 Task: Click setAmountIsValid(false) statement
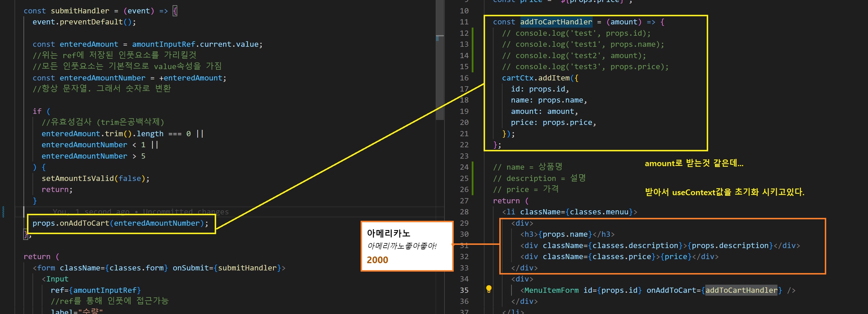point(95,178)
